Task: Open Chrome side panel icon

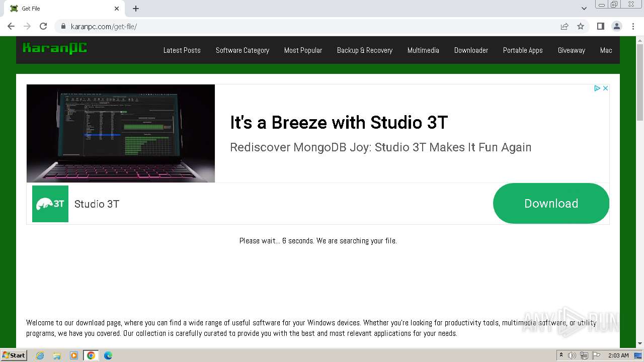Action: point(600,26)
